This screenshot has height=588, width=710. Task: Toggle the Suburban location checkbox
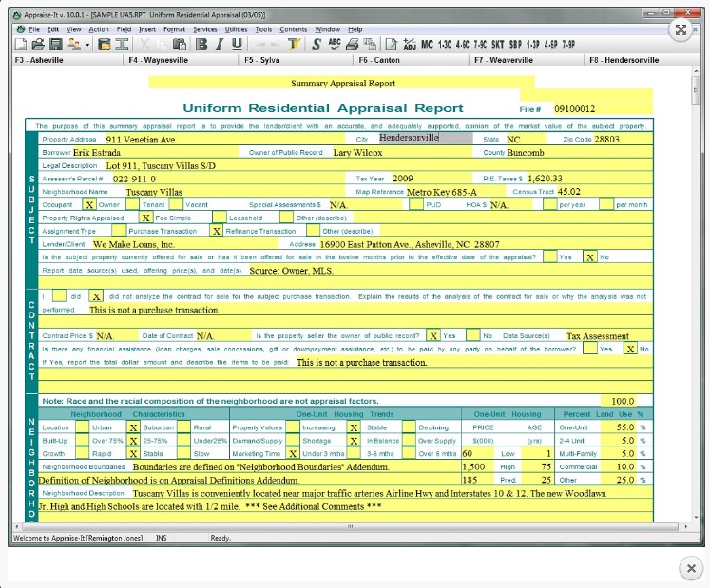134,427
